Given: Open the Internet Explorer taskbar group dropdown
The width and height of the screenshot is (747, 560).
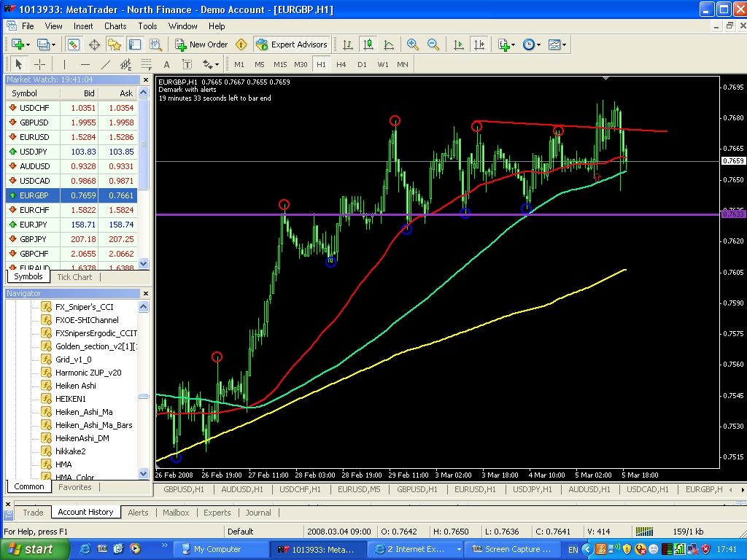Looking at the screenshot, I should (x=459, y=549).
